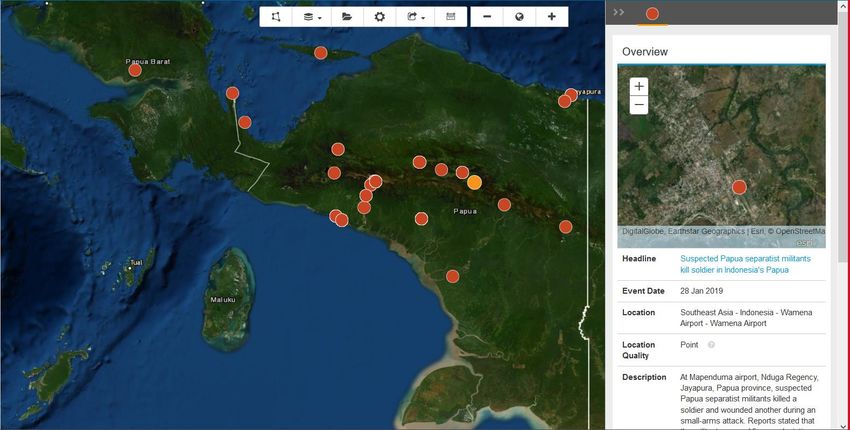Select the polygon draw tool in toolbar
850x430 pixels.
click(276, 17)
